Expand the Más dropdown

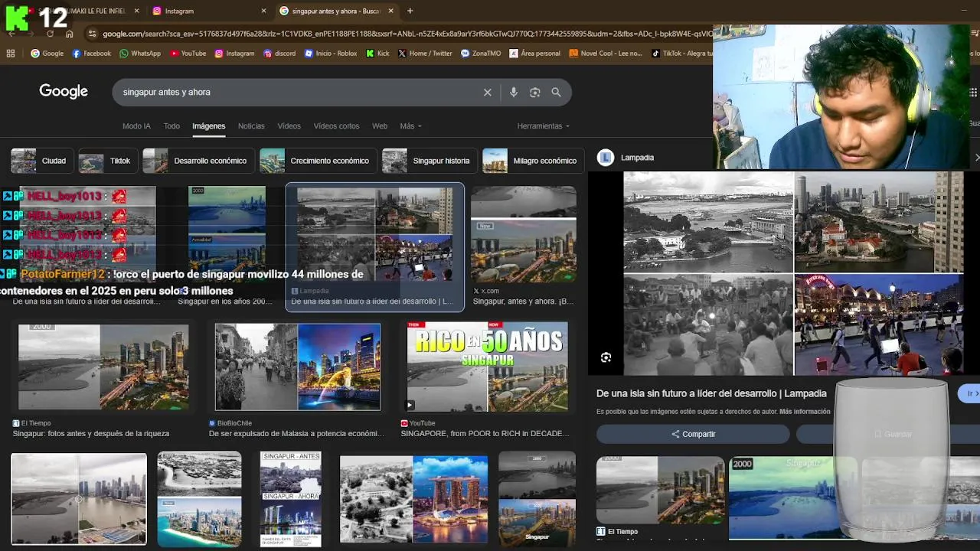410,126
